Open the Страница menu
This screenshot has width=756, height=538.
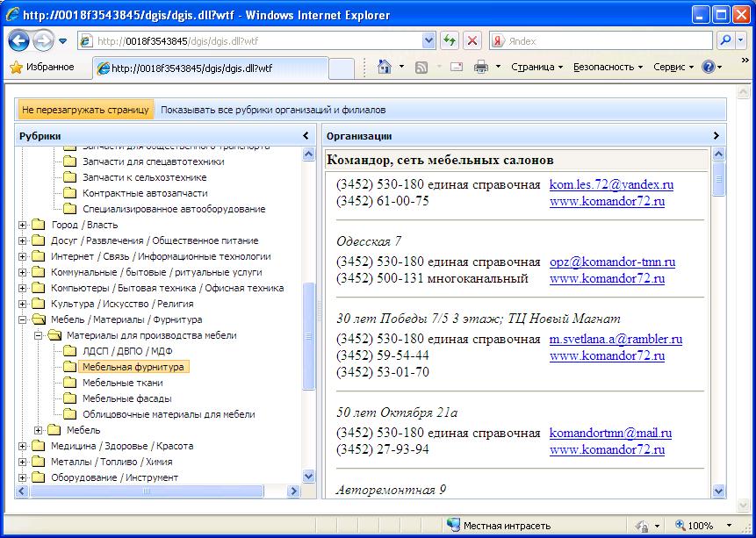pyautogui.click(x=536, y=68)
